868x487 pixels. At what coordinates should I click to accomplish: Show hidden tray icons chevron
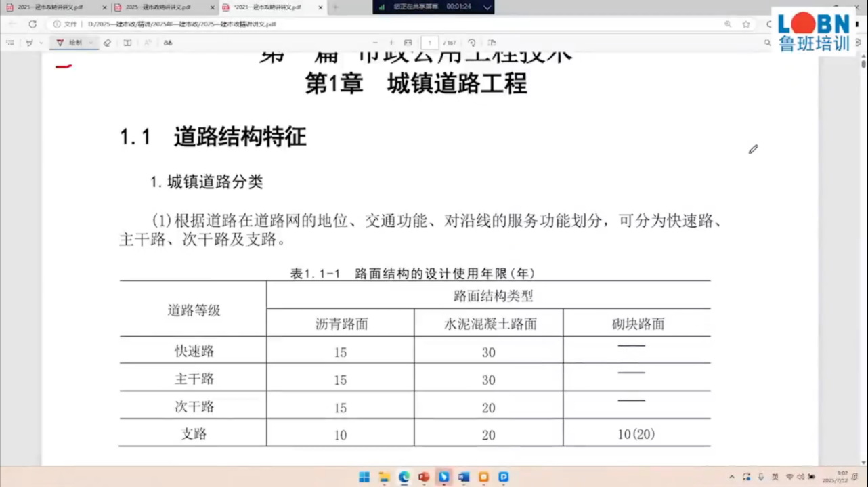(732, 477)
